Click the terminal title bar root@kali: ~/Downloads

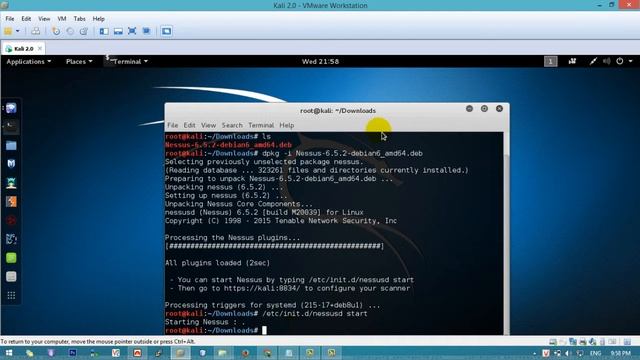338,111
